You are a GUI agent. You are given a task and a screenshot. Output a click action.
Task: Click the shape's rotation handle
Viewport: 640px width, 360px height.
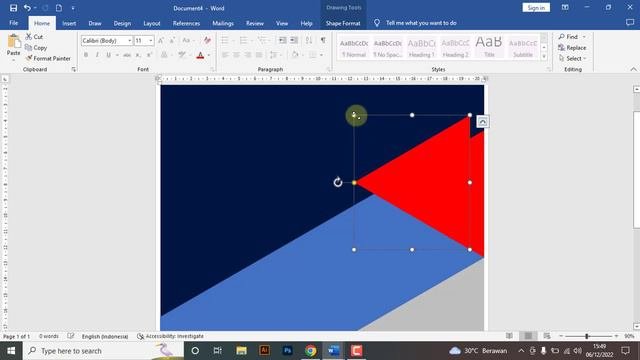338,182
